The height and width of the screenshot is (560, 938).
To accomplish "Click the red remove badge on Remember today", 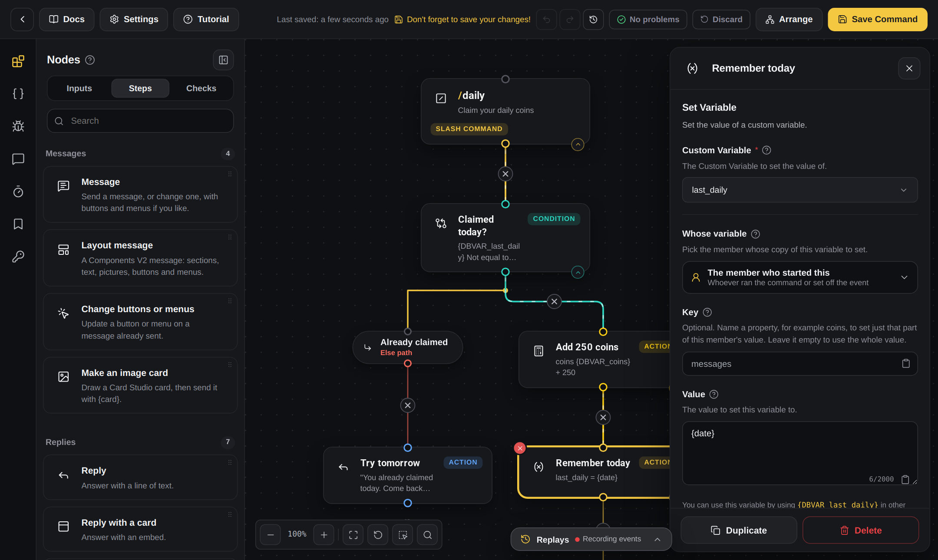I will tap(520, 448).
